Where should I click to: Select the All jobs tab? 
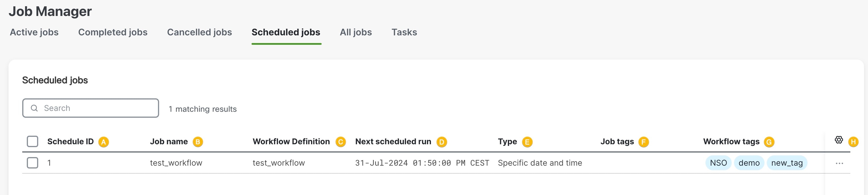[x=356, y=32]
